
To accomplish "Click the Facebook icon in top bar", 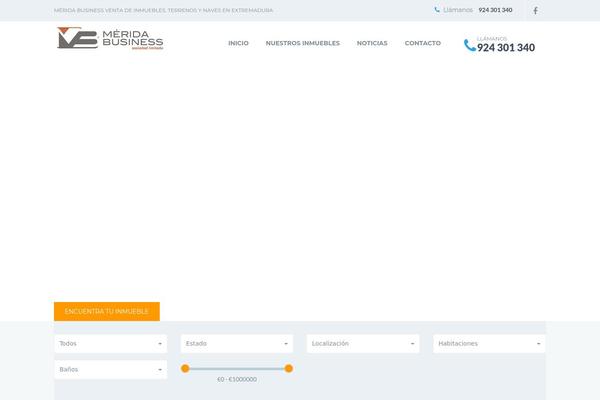I will pyautogui.click(x=535, y=10).
